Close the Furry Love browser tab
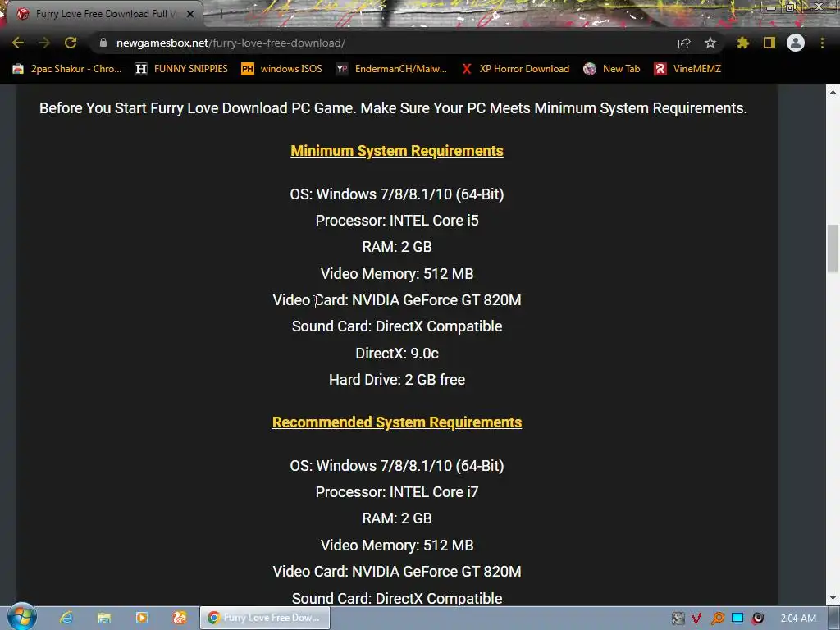Image resolution: width=840 pixels, height=630 pixels. pyautogui.click(x=190, y=14)
